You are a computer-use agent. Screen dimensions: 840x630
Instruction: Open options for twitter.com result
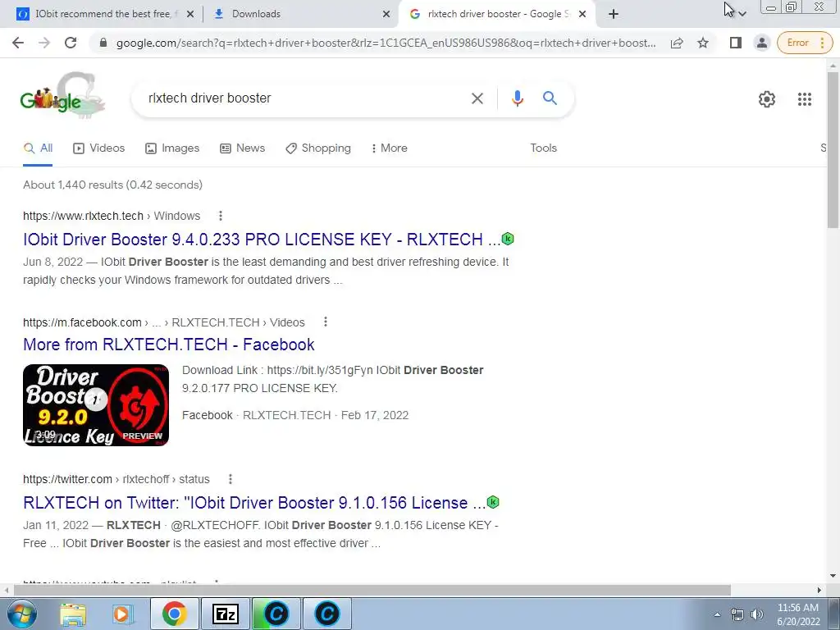pos(231,479)
